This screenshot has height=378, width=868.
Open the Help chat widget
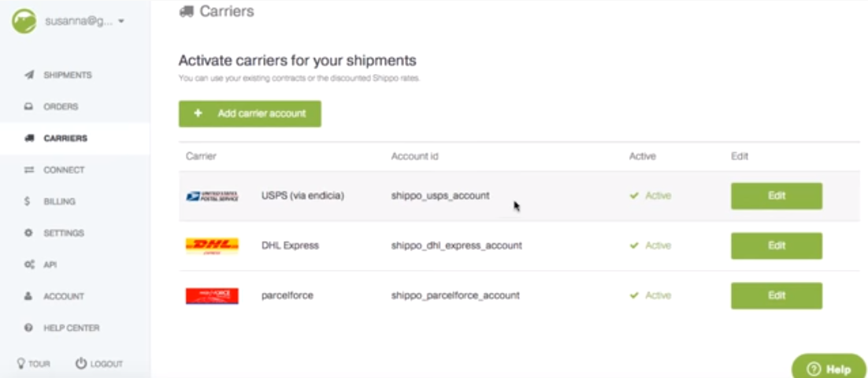tap(829, 368)
